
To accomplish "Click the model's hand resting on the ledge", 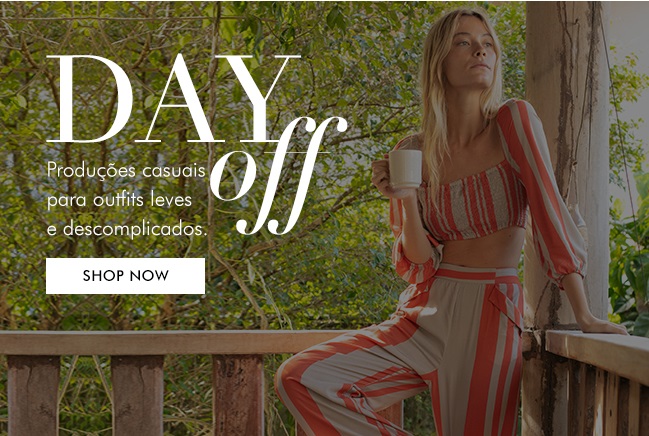I will point(605,327).
